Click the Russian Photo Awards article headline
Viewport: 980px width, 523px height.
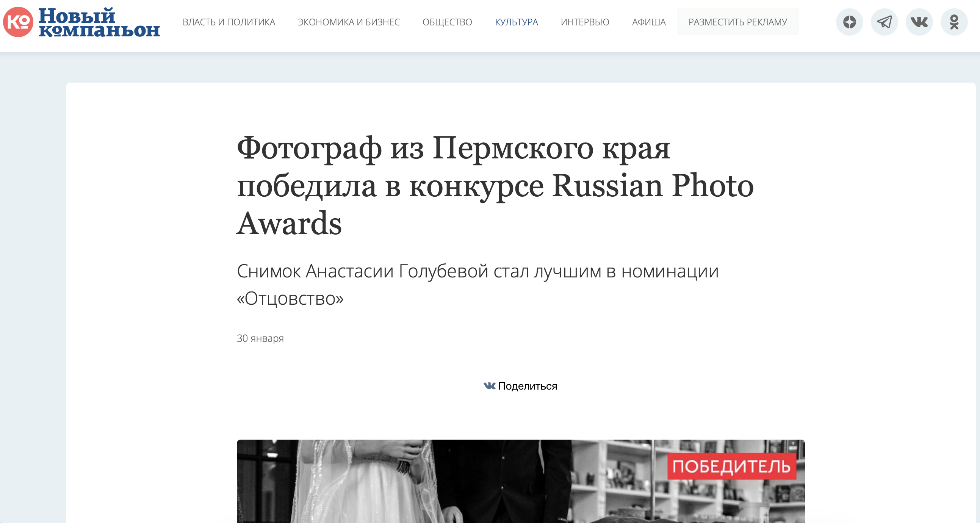coord(495,186)
